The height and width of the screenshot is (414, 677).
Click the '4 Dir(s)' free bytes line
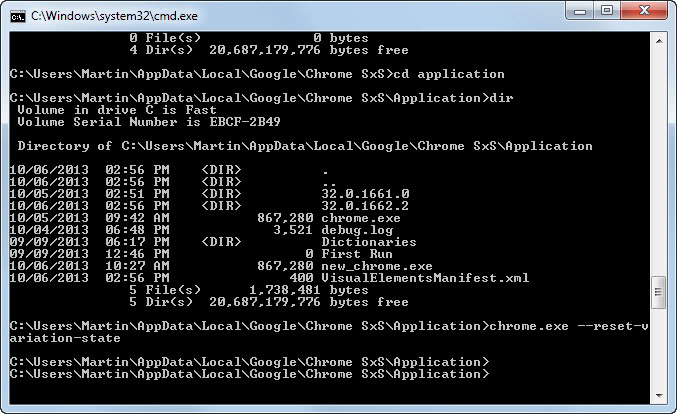pos(269,50)
